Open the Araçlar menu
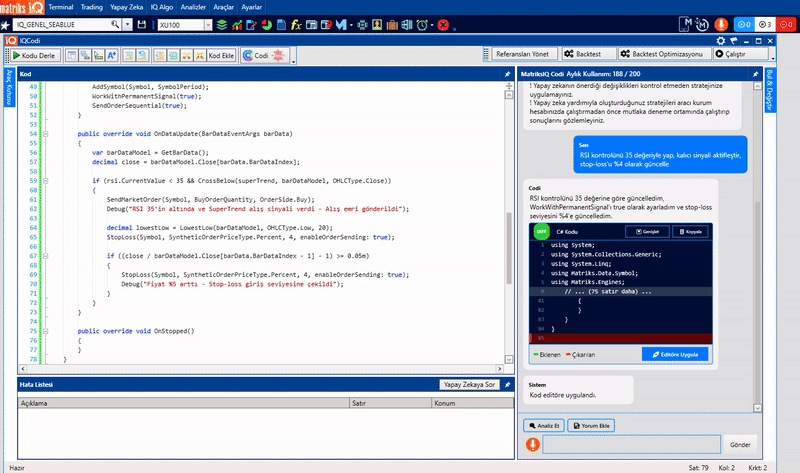The image size is (800, 473). coord(223,7)
